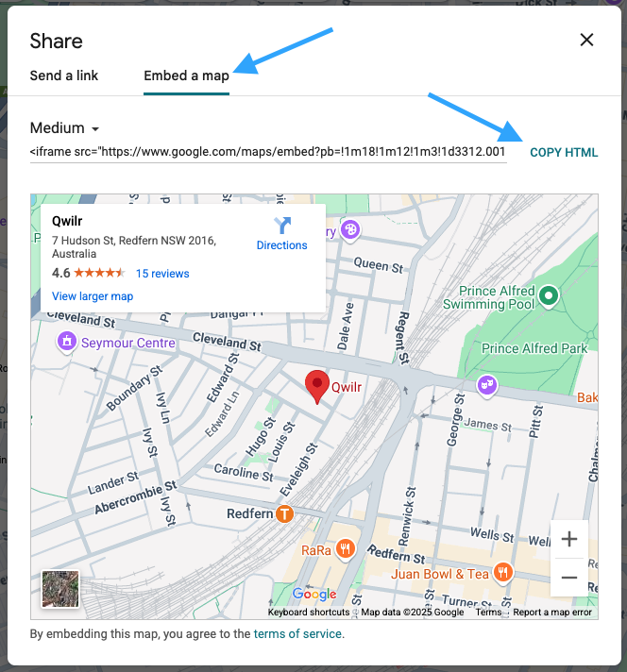Click the purple theatre mask marker
Screen dimensions: 627x672
point(487,385)
